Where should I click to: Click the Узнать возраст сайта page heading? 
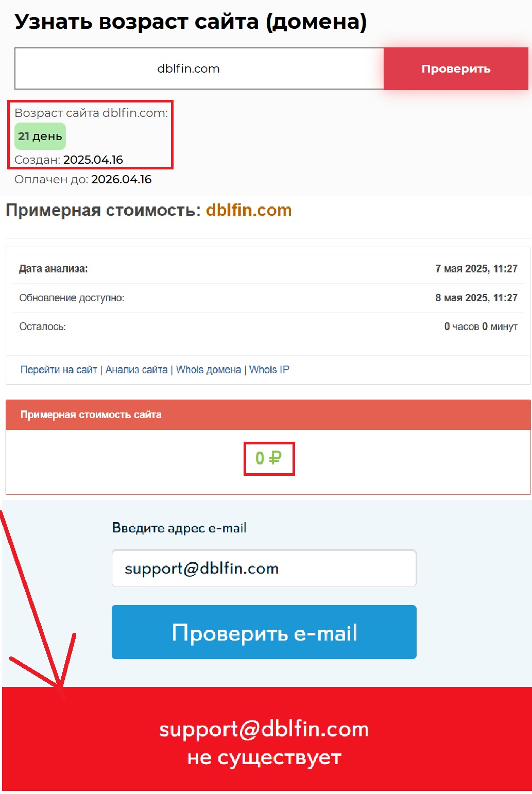pos(191,22)
